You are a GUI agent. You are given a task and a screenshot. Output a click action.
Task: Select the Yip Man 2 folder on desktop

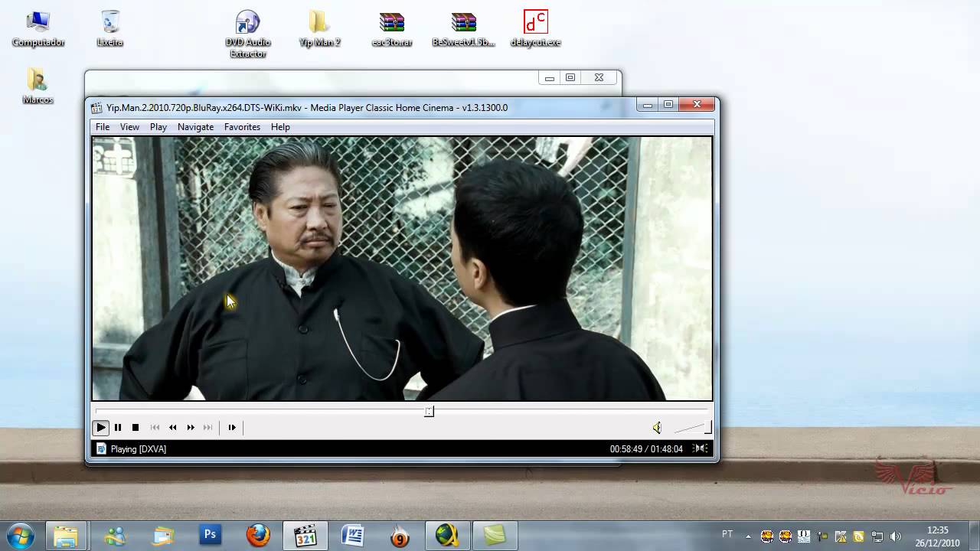[319, 29]
